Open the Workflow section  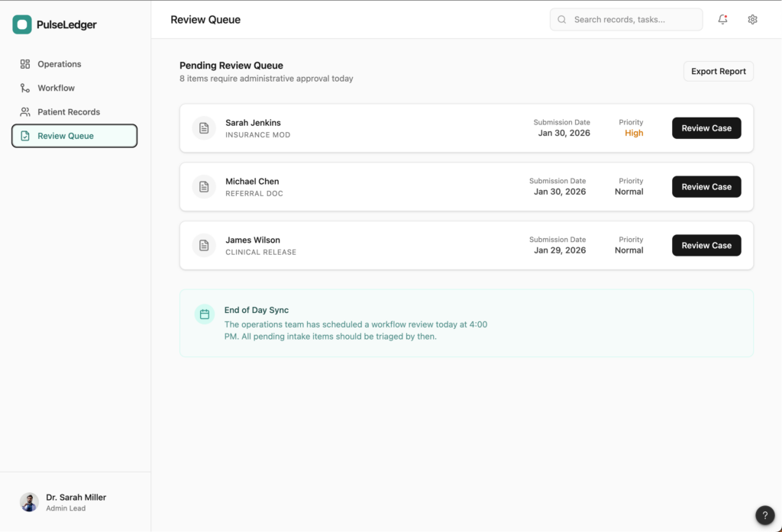pyautogui.click(x=74, y=88)
